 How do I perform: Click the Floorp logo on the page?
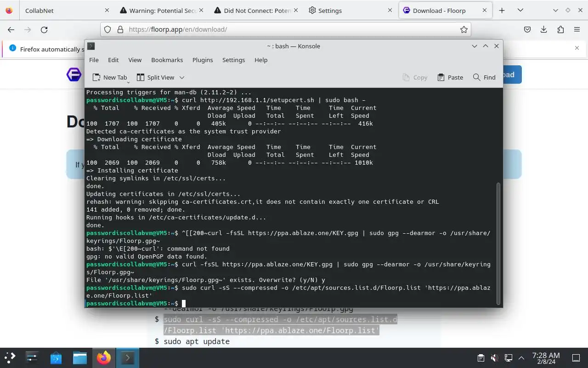coord(74,75)
